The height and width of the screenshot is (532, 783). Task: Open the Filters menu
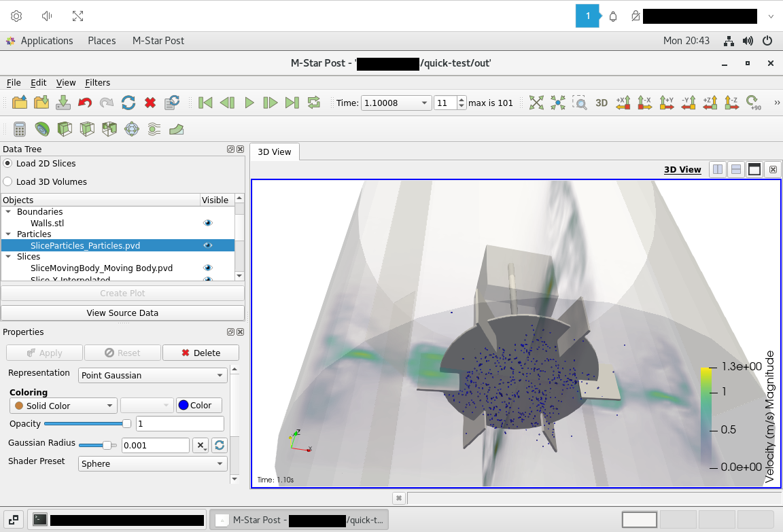(x=97, y=82)
